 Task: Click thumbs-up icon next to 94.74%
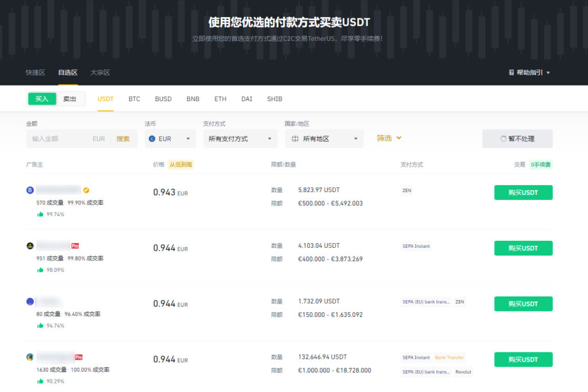click(x=40, y=325)
